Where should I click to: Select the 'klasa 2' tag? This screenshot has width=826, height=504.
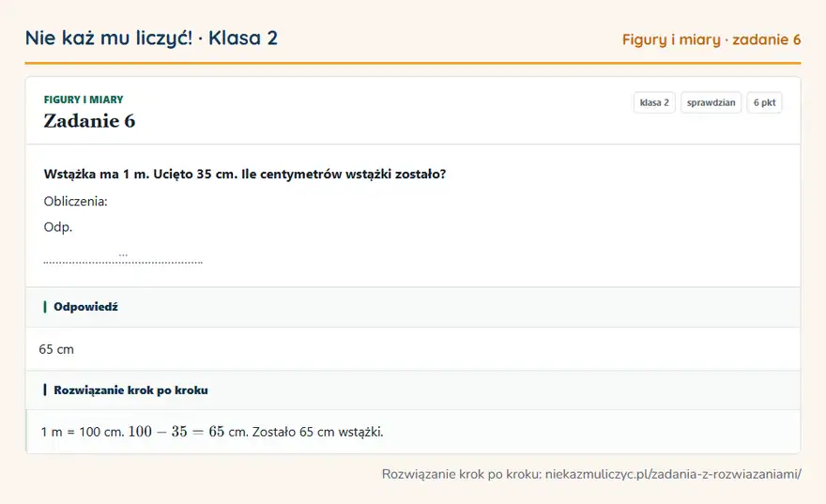(654, 102)
